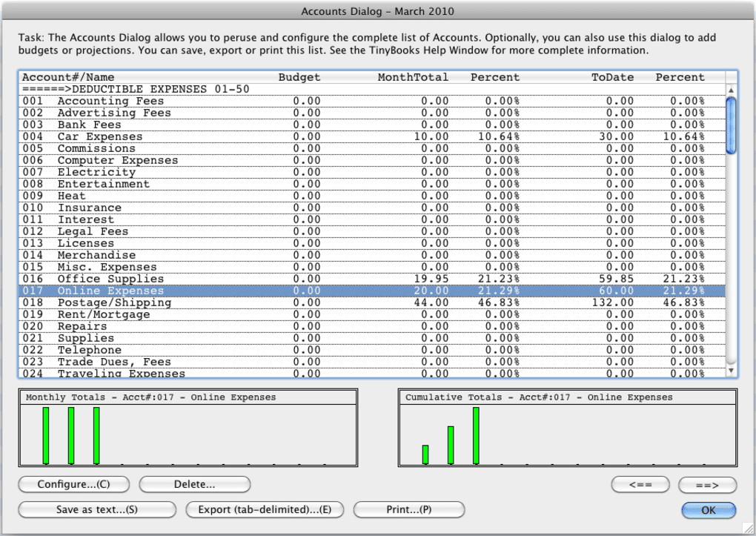Click the Delete... button
Screen dimensions: 756x536
click(195, 484)
